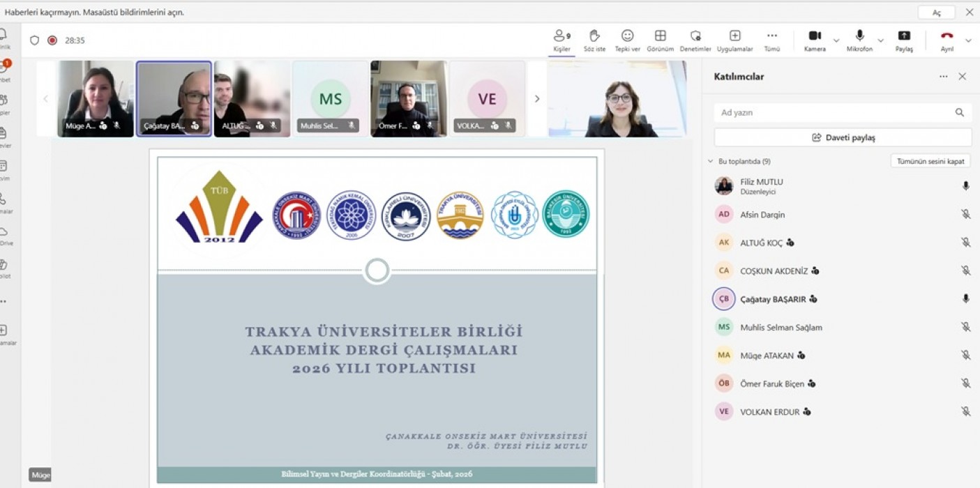Expand the Mikrofon dropdown arrow

coord(880,40)
